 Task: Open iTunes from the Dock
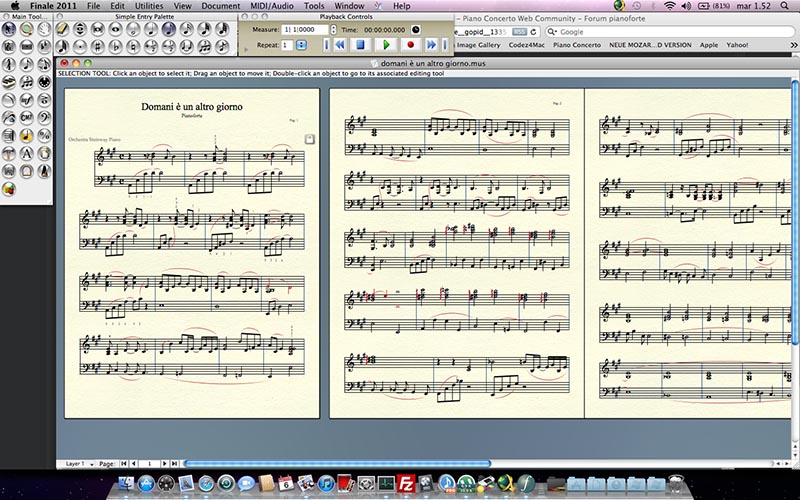326,483
